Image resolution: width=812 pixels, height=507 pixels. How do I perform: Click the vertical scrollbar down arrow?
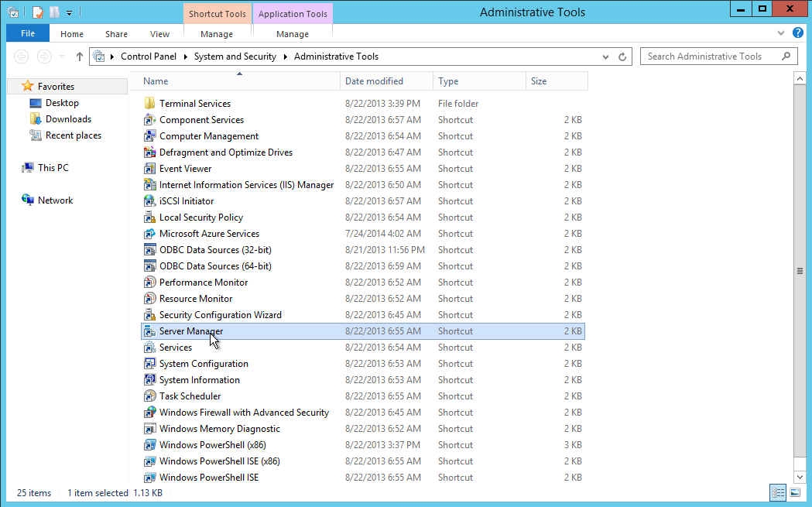tap(800, 477)
